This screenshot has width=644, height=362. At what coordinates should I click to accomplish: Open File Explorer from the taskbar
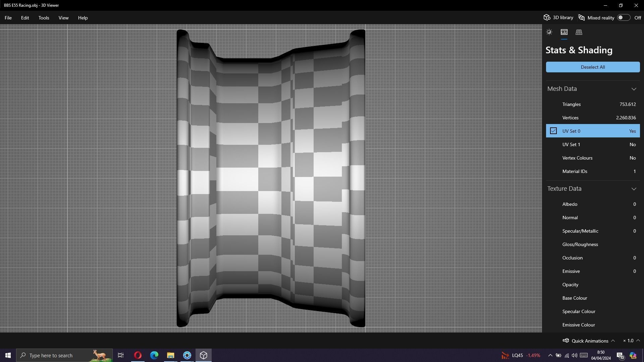(170, 355)
